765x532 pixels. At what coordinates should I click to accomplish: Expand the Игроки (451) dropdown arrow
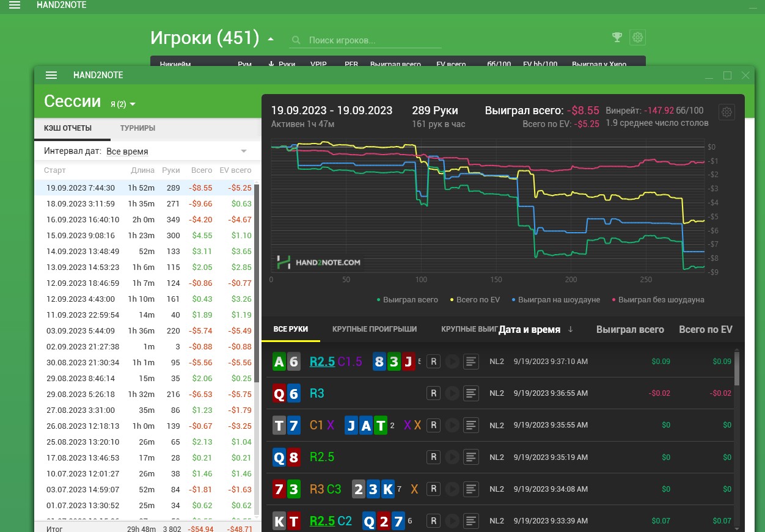pos(271,39)
